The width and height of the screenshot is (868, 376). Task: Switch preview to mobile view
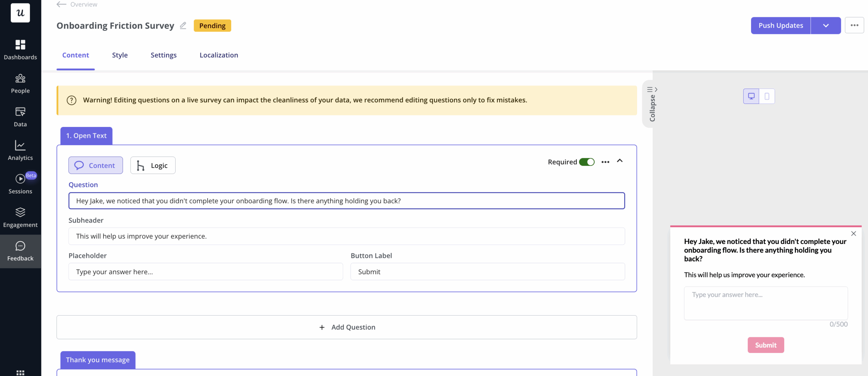tap(767, 96)
